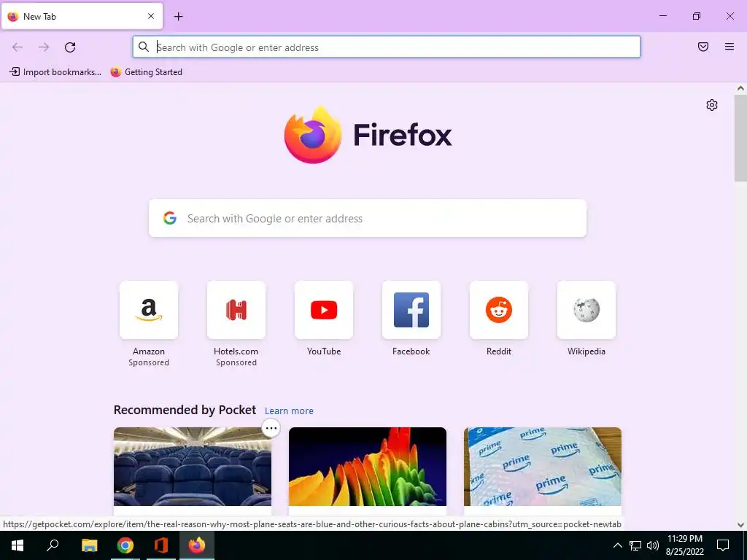The width and height of the screenshot is (747, 560).
Task: Focus the top address bar field
Action: point(387,47)
